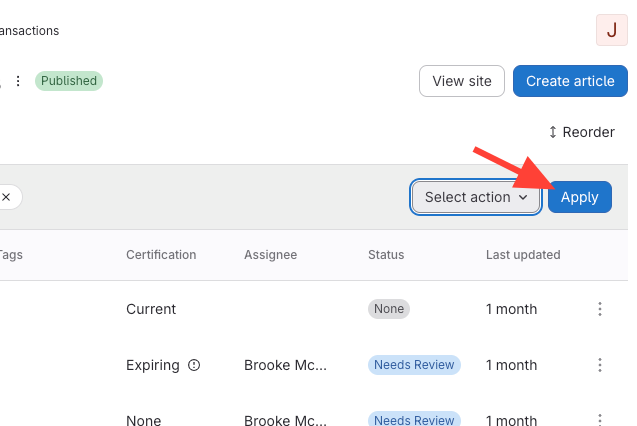This screenshot has width=637, height=426.
Task: Click the Last updated column header
Action: click(523, 255)
